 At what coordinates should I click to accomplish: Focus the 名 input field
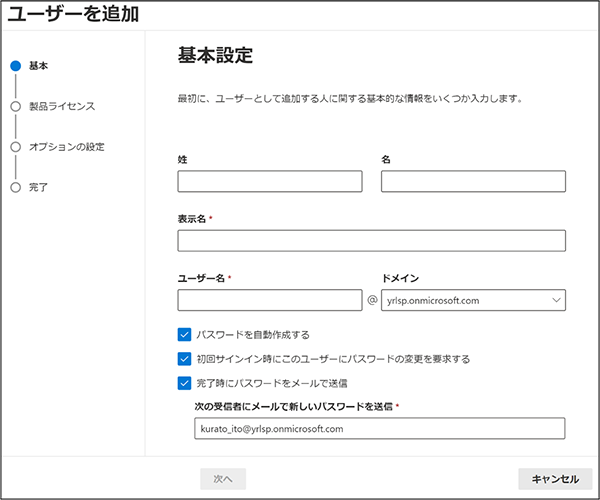tap(473, 181)
